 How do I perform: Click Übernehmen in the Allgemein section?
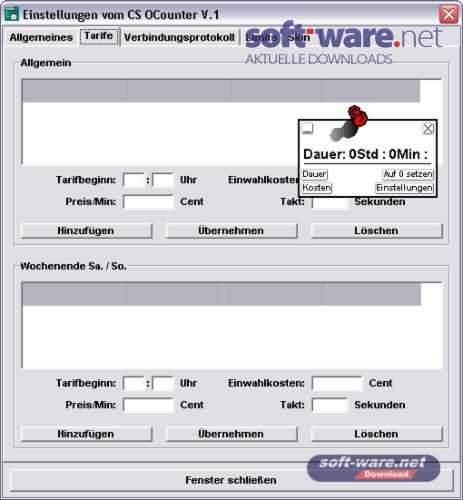[x=231, y=231]
